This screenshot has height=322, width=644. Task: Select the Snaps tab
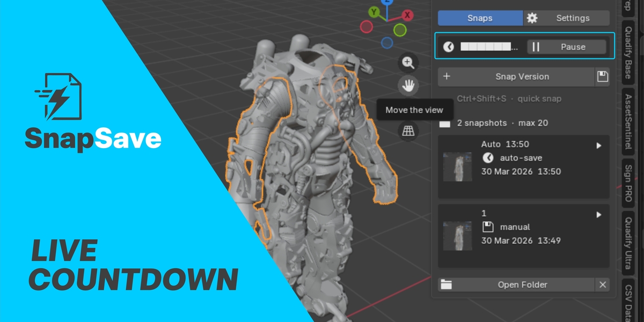480,18
